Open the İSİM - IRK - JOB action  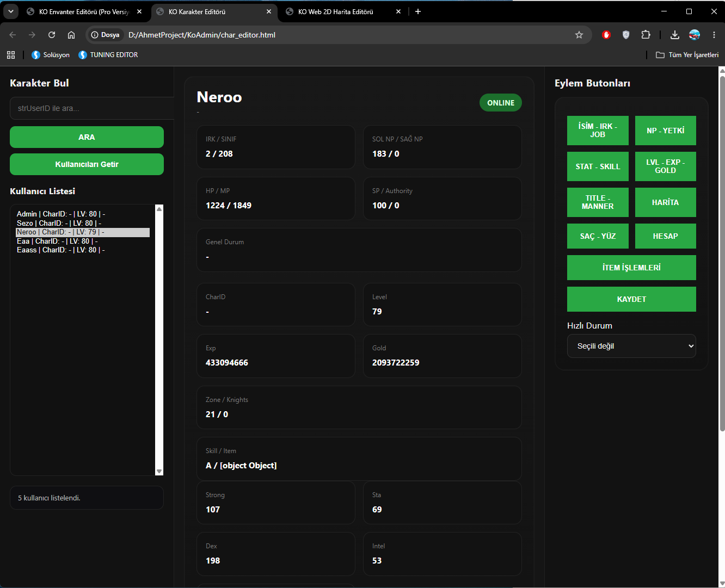pyautogui.click(x=598, y=131)
